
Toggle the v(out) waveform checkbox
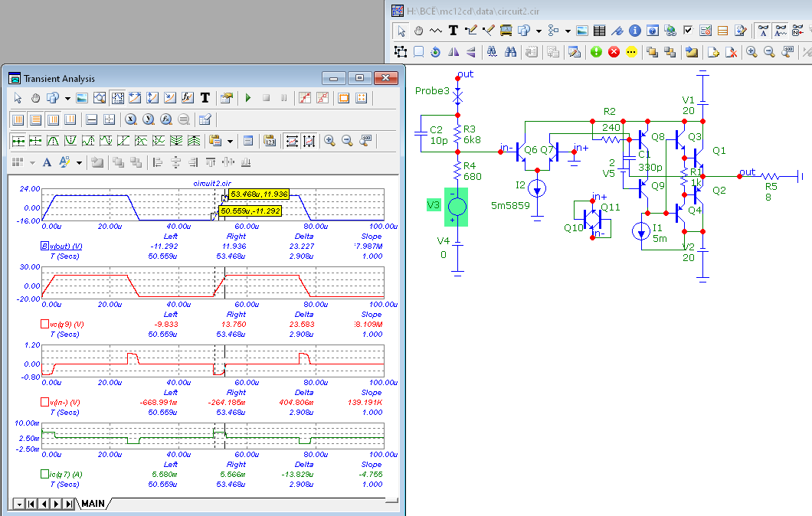(44, 246)
